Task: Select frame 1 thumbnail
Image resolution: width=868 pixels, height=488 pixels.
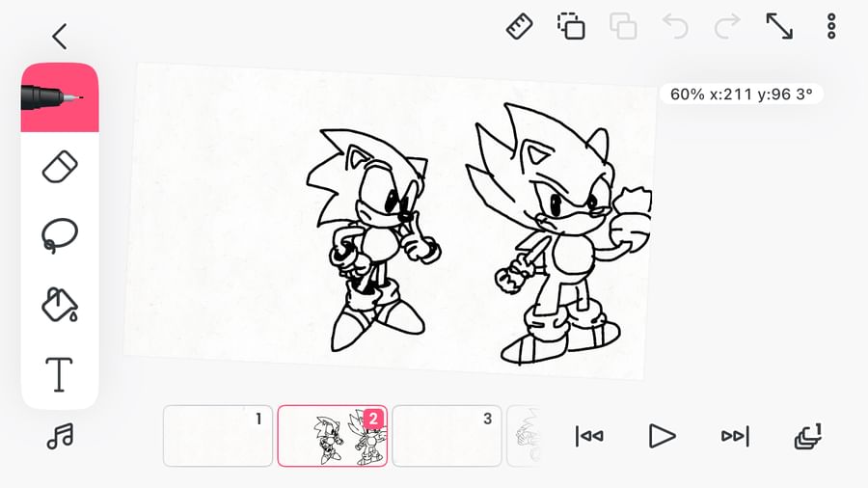Action: click(x=218, y=436)
